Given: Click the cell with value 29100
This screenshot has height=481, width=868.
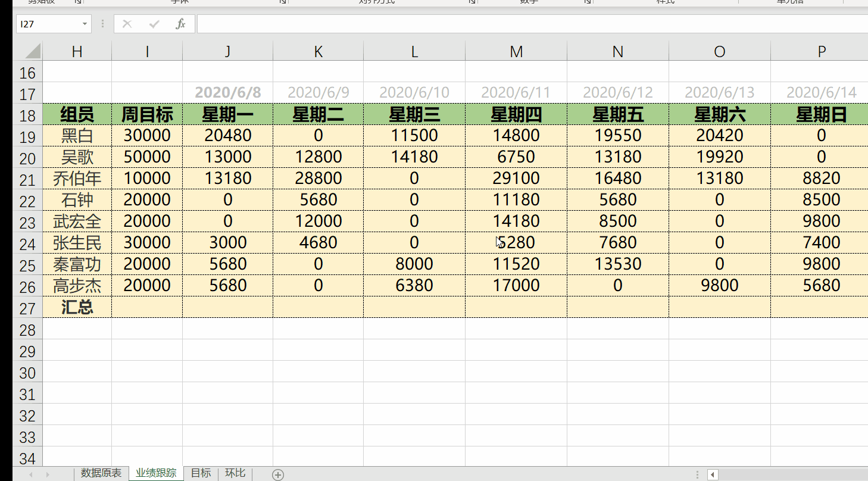Looking at the screenshot, I should click(x=516, y=179).
